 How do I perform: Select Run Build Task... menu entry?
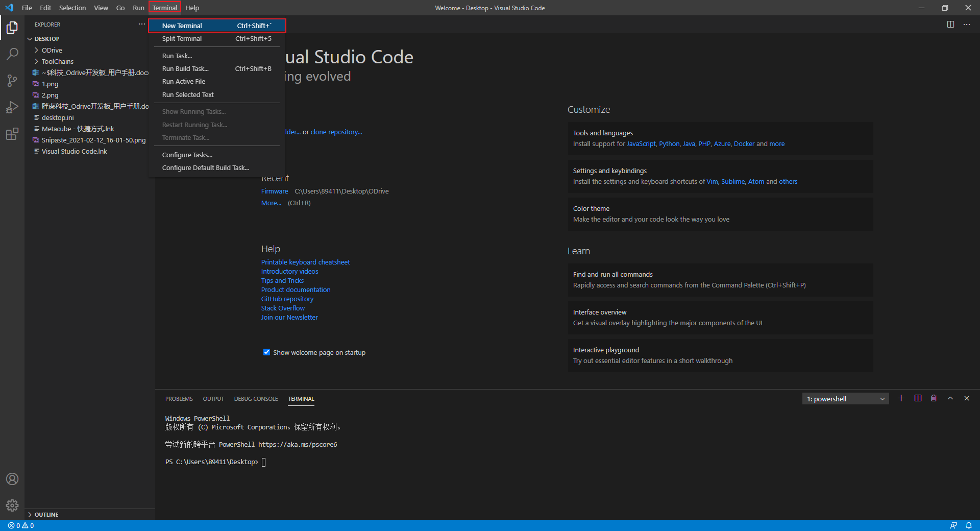click(x=217, y=68)
